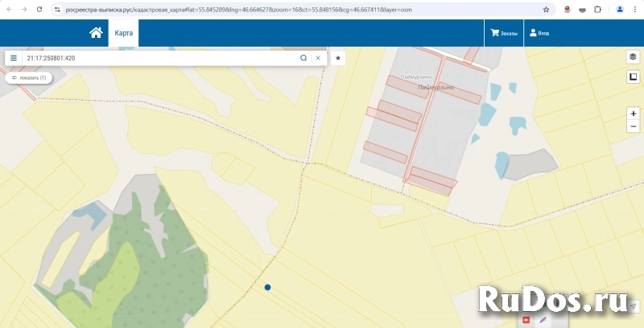Toggle the 'показать (1)' results visibility
644x328 pixels.
coord(28,77)
